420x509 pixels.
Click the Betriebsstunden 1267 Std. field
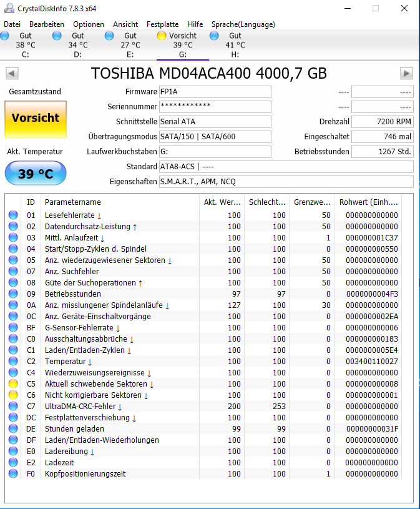(x=383, y=152)
